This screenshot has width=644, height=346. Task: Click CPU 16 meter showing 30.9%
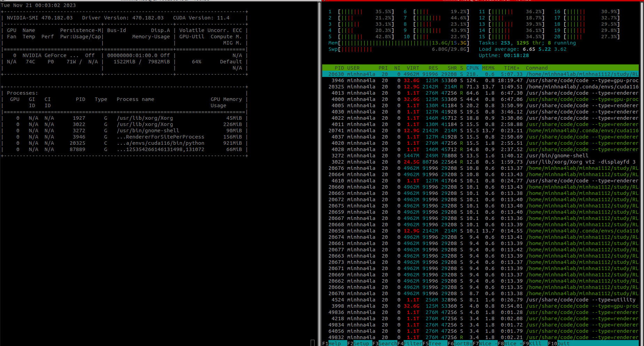(x=587, y=11)
